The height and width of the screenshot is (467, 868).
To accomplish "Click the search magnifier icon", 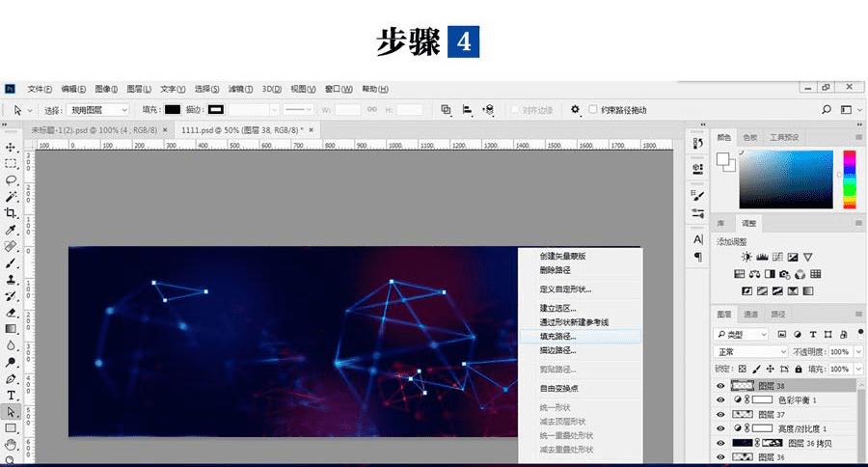I will [827, 110].
